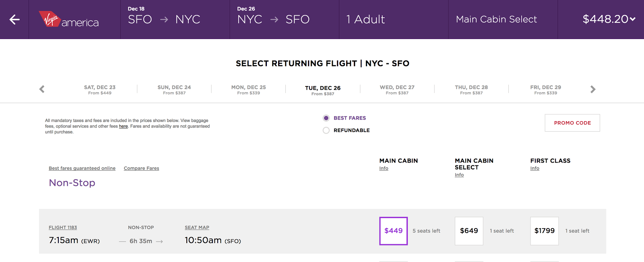Choose the $449 Main Cabin fare
Viewport: 644px width, 262px height.
[393, 231]
